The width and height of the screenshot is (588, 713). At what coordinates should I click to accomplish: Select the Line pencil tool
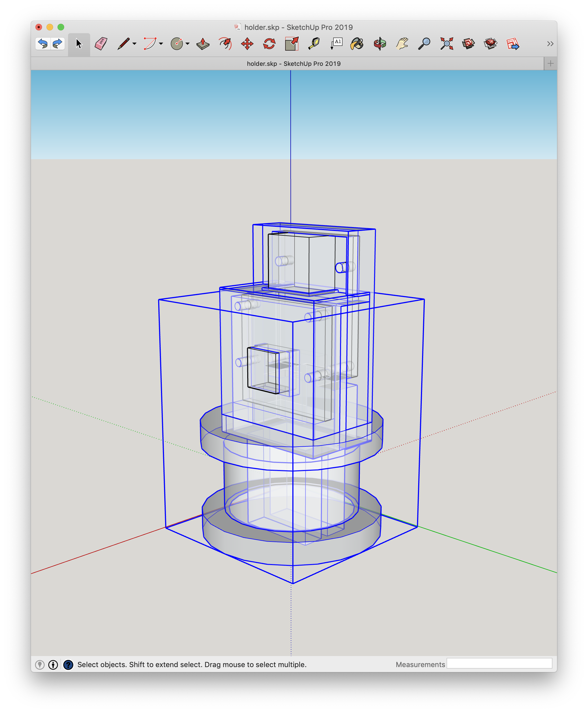123,44
